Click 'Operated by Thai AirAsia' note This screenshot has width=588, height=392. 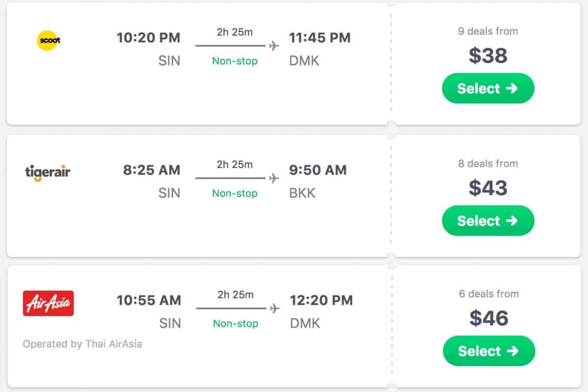tap(82, 344)
